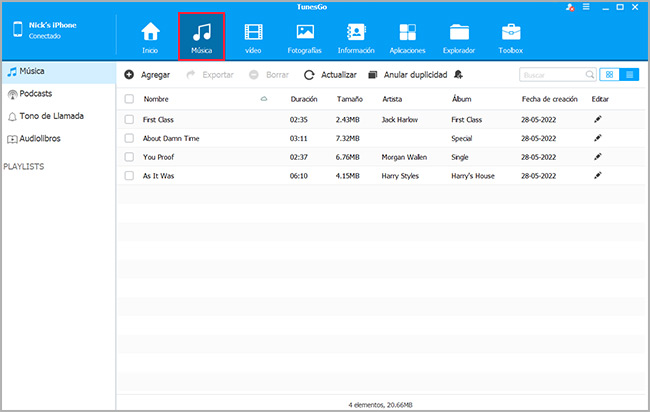Screen dimensions: 650x412
Task: Click the Editar column header
Action: pyautogui.click(x=600, y=99)
